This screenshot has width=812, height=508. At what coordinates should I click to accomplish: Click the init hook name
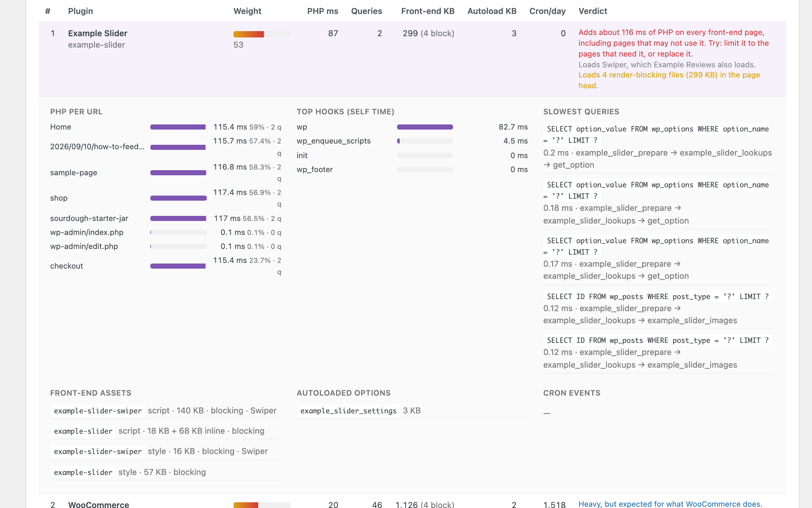(302, 156)
